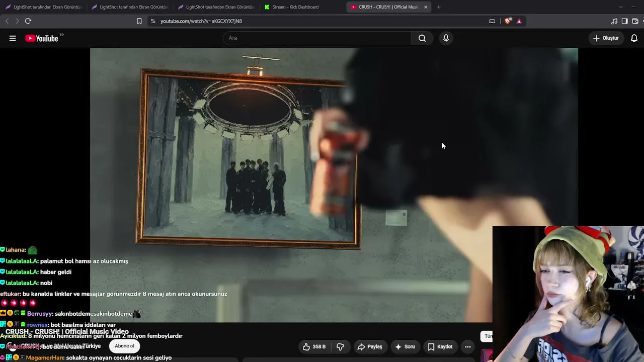This screenshot has width=644, height=362.
Task: Bookmark this page from address bar
Action: pos(139,21)
